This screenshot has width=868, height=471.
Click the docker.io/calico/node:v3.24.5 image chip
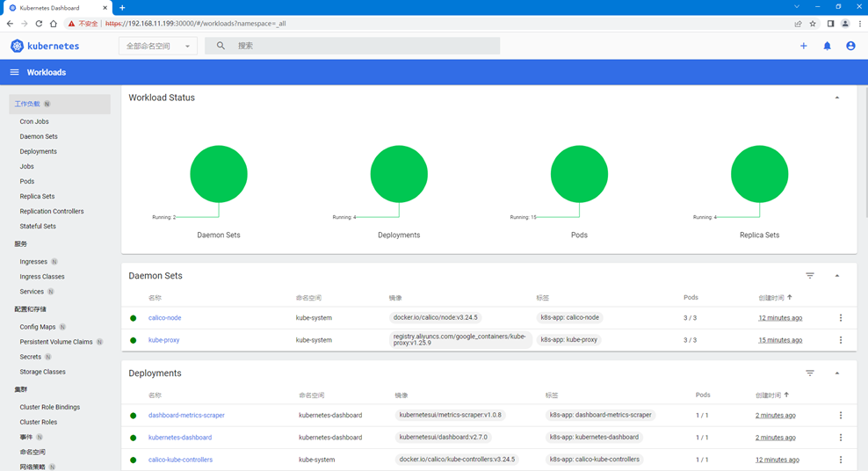click(x=435, y=318)
